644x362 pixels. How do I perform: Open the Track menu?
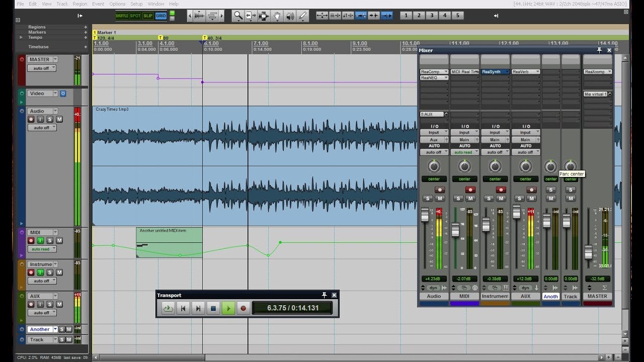62,4
